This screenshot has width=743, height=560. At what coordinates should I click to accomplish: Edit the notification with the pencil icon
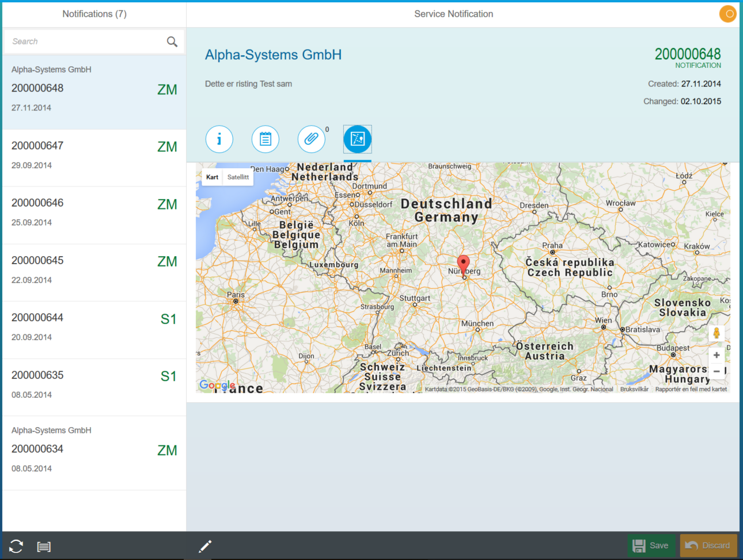point(205,546)
